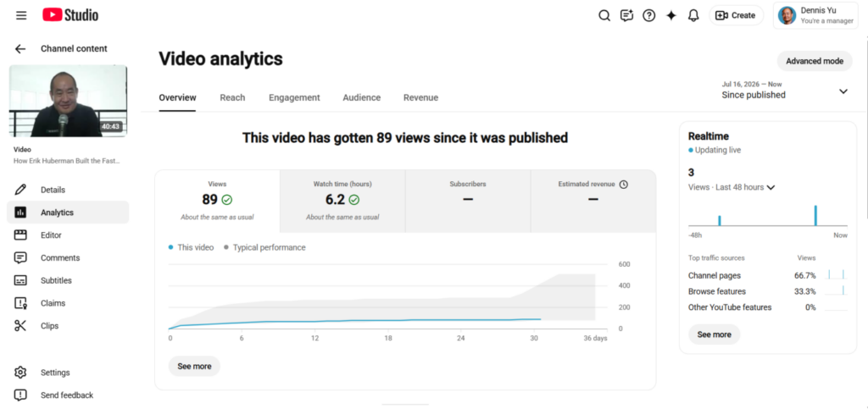Image resolution: width=868 pixels, height=409 pixels.
Task: Open Subtitles in the sidebar
Action: click(68, 280)
